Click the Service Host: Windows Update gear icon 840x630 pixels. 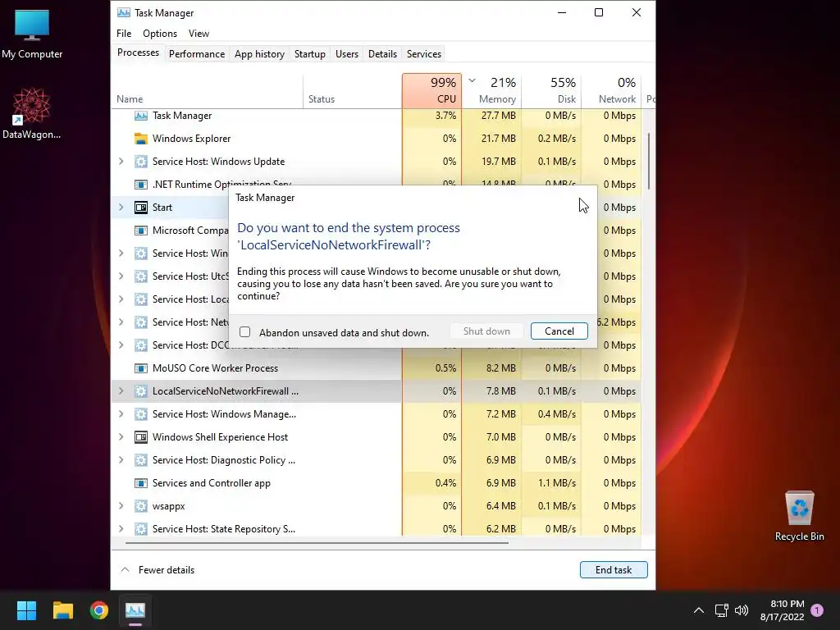(141, 162)
